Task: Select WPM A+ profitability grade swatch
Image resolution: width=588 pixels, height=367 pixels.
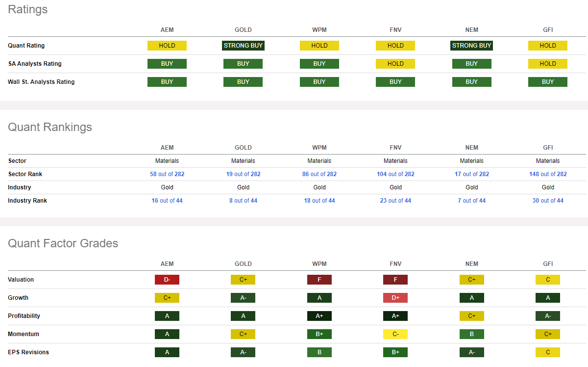Action: [x=319, y=316]
